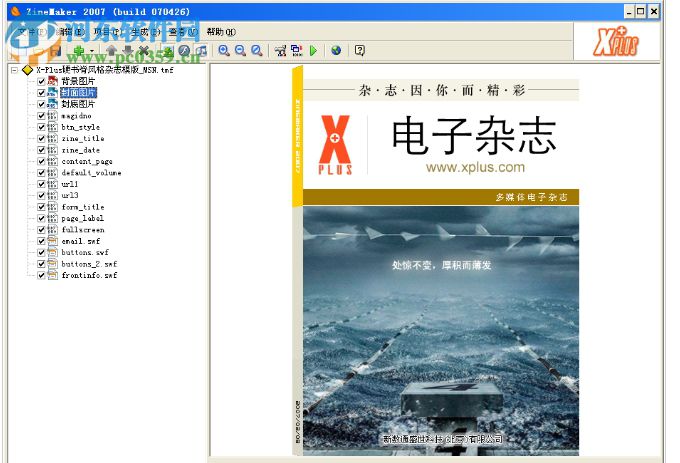This screenshot has width=680, height=463.
Task: Click the add image toolbar icon
Action: click(x=168, y=51)
